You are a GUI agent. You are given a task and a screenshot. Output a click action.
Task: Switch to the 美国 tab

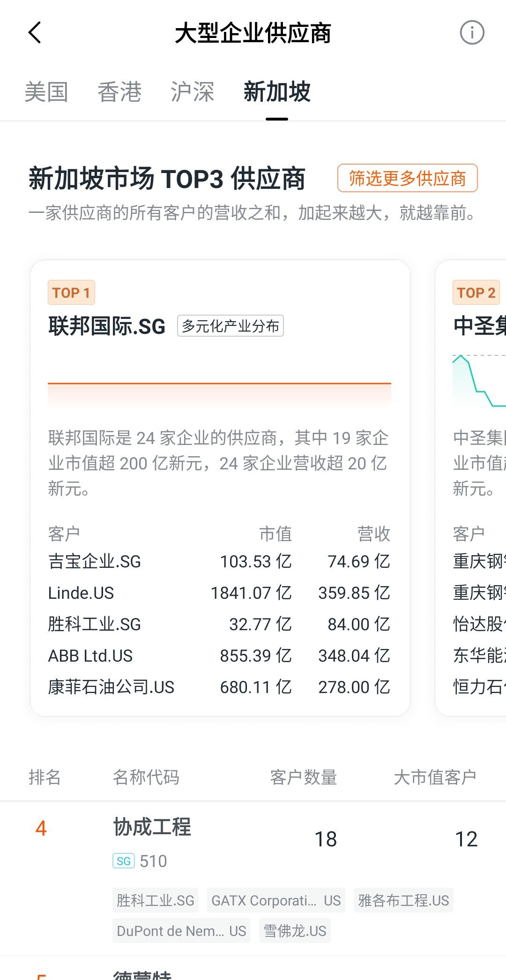(x=46, y=91)
